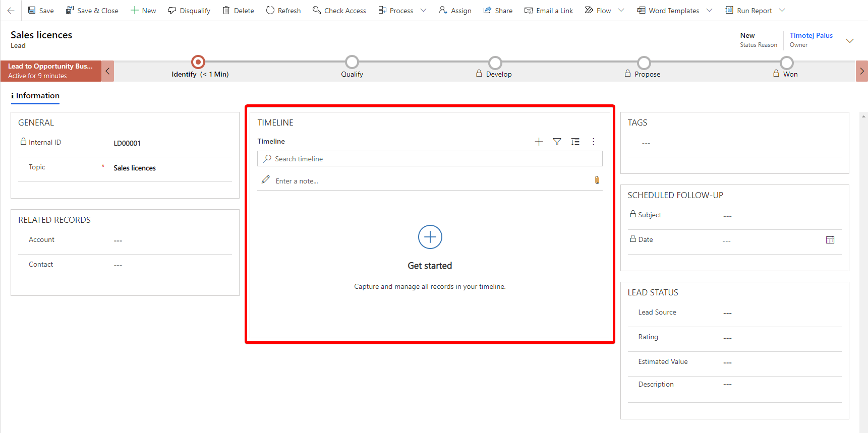868x433 pixels.
Task: Click the Get started plus circle
Action: tap(430, 237)
